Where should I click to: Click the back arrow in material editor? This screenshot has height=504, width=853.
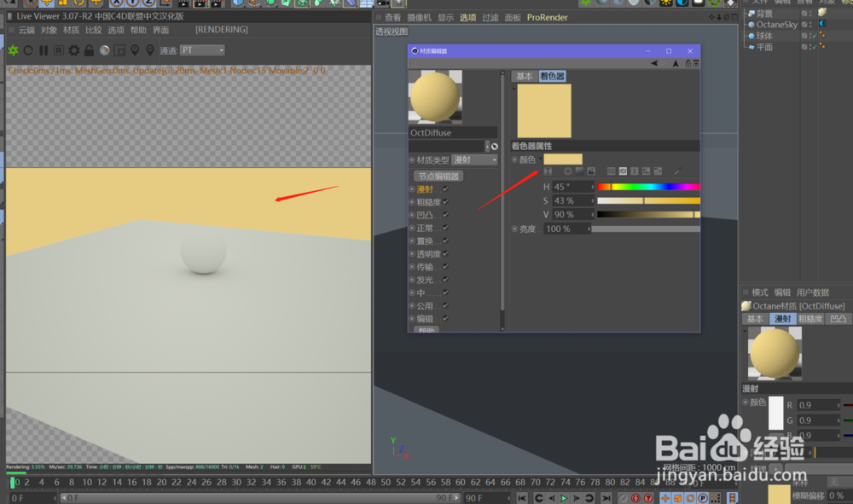point(654,64)
